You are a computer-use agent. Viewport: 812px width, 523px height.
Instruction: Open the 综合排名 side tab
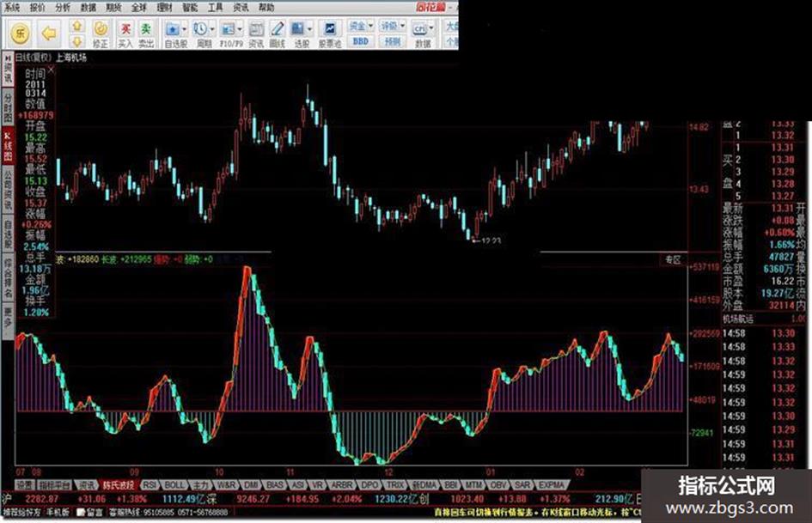8,277
